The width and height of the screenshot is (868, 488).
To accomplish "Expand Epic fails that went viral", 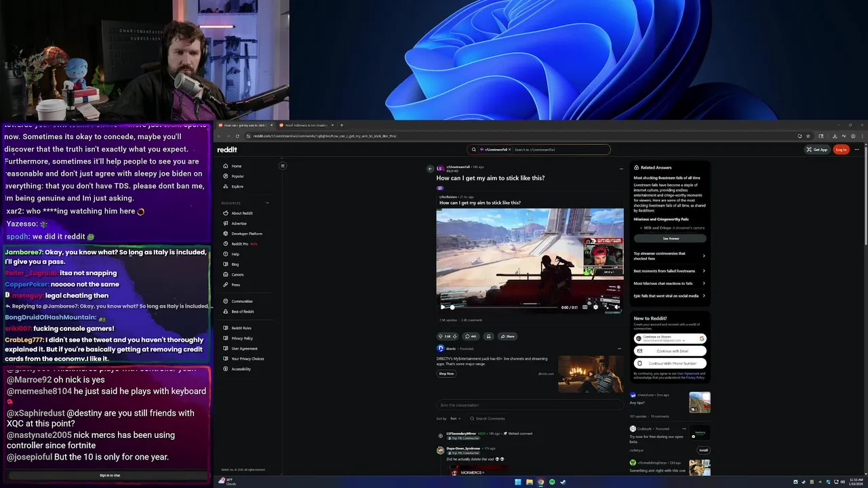I will [670, 296].
